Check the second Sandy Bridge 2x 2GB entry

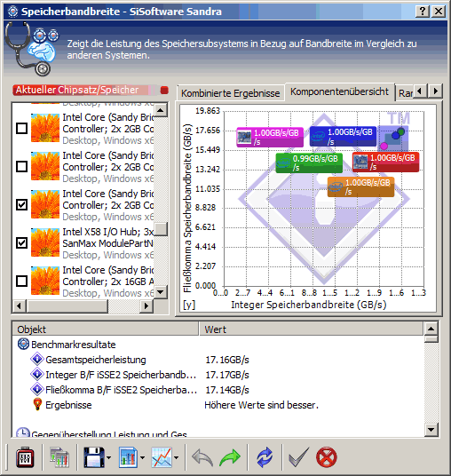tap(21, 167)
